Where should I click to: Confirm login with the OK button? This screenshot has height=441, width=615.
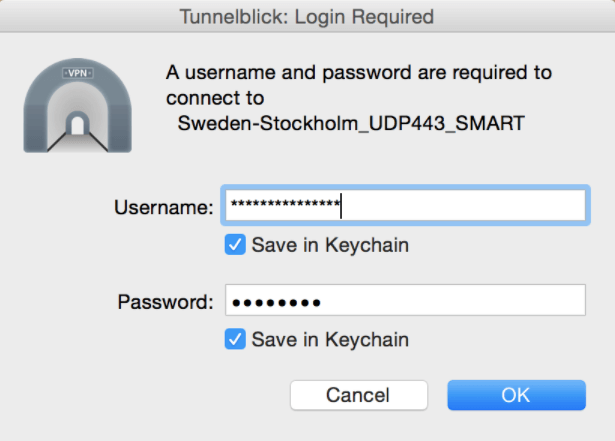[x=517, y=395]
